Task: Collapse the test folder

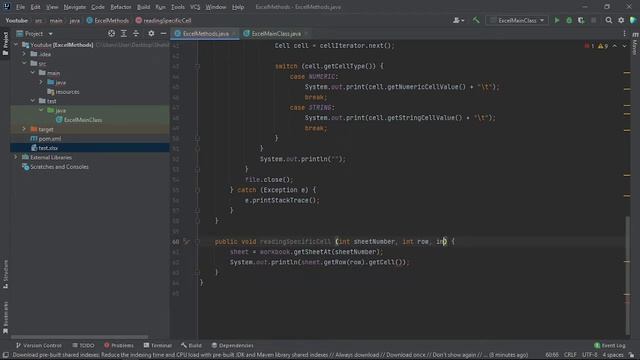Action: 33,101
